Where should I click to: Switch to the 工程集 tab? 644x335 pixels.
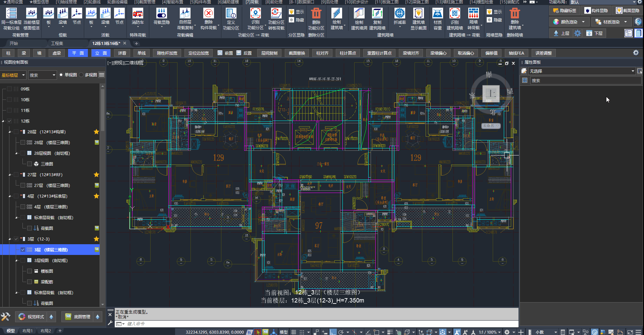(57, 44)
